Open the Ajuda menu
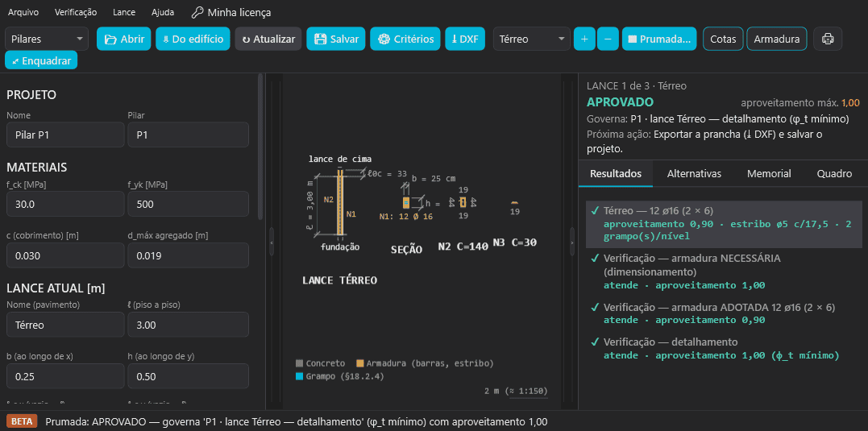868x431 pixels. click(x=162, y=12)
